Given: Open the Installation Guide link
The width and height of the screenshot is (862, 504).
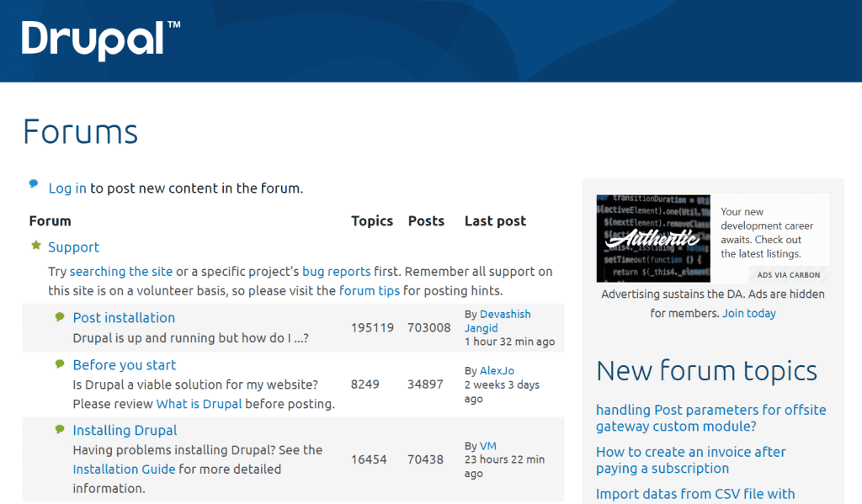Looking at the screenshot, I should coord(125,470).
